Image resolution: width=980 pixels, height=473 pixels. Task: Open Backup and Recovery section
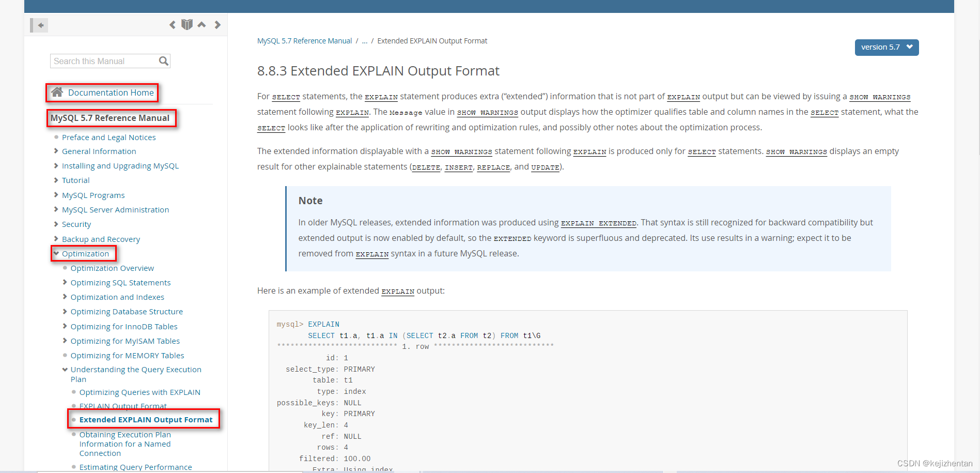point(101,239)
